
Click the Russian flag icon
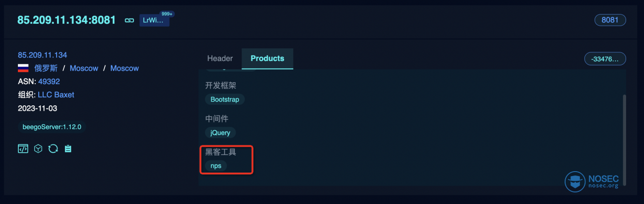coord(23,68)
